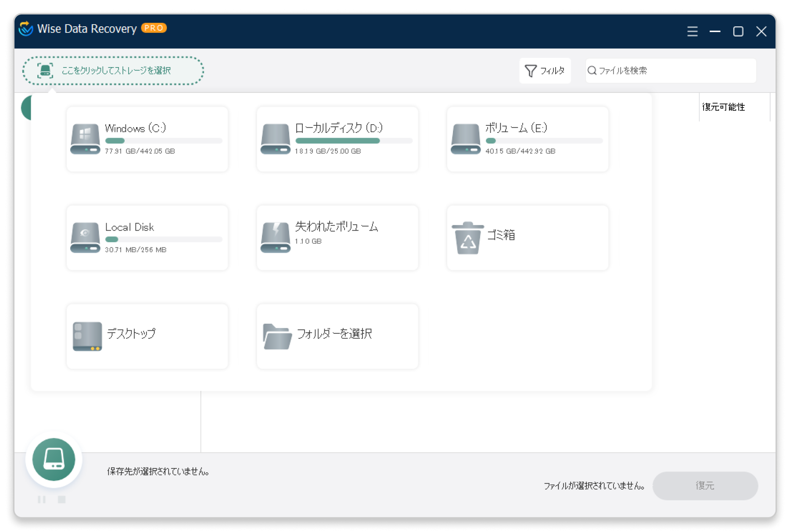Open the フィルタ filter dropdown
Screen dimensions: 790x532
545,71
